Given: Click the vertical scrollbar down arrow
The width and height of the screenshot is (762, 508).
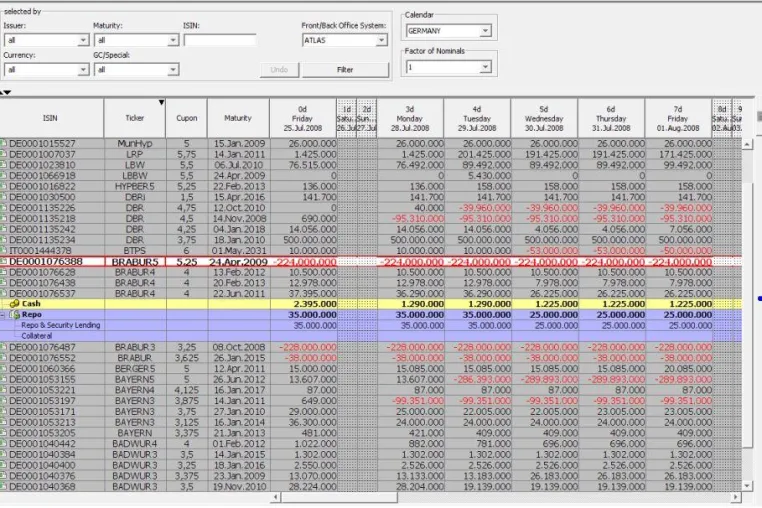Looking at the screenshot, I should pos(747,486).
